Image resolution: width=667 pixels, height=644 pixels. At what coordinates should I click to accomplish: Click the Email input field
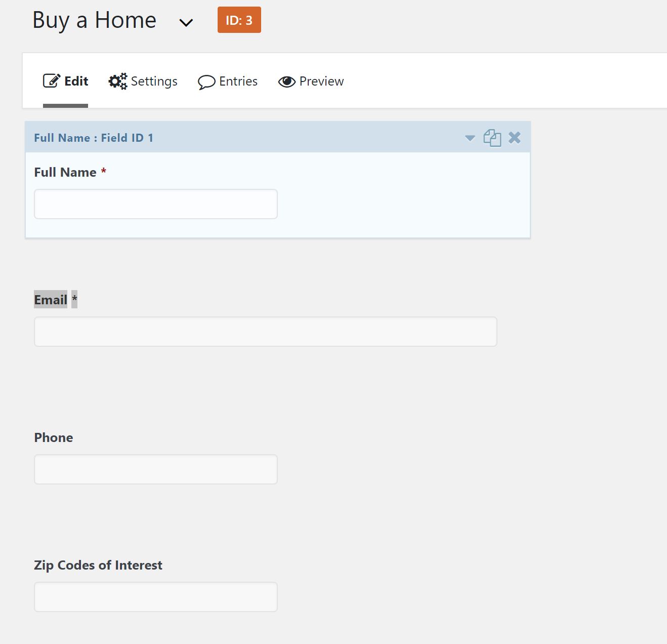pos(266,332)
